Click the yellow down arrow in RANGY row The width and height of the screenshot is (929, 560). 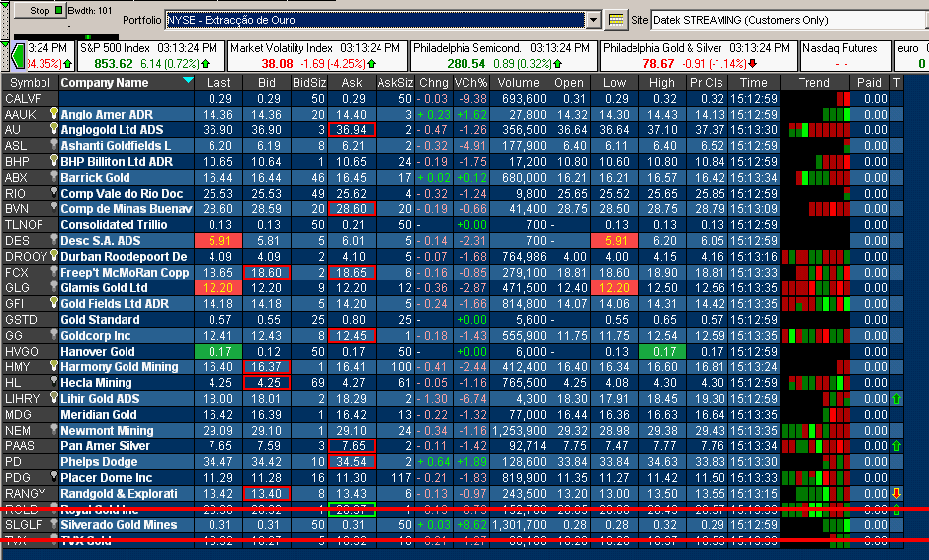point(897,494)
